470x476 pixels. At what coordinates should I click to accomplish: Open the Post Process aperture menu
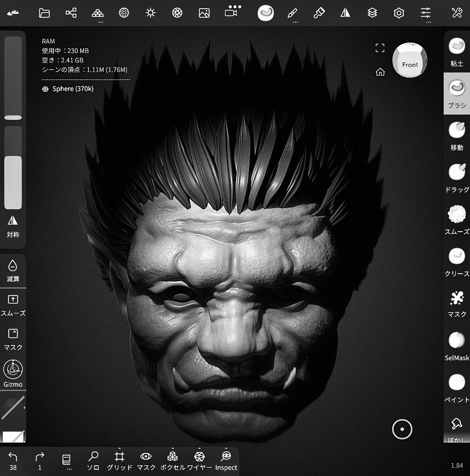click(x=177, y=13)
